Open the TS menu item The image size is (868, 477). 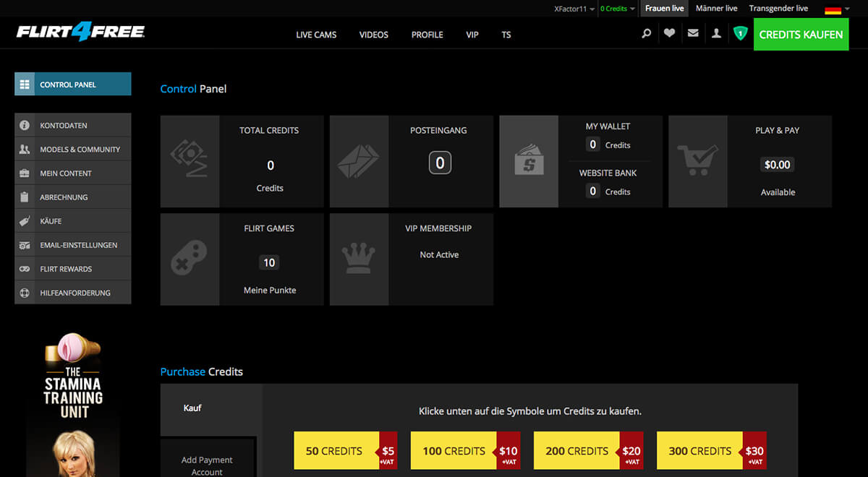tap(506, 35)
